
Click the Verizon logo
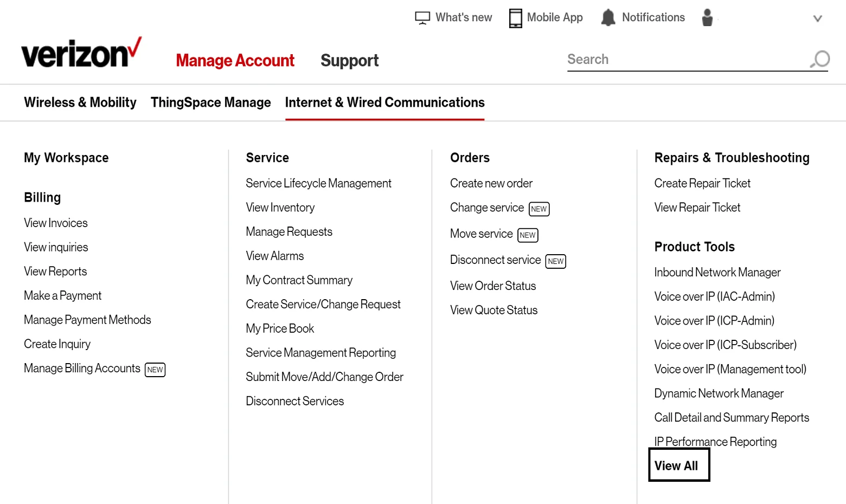[x=81, y=54]
